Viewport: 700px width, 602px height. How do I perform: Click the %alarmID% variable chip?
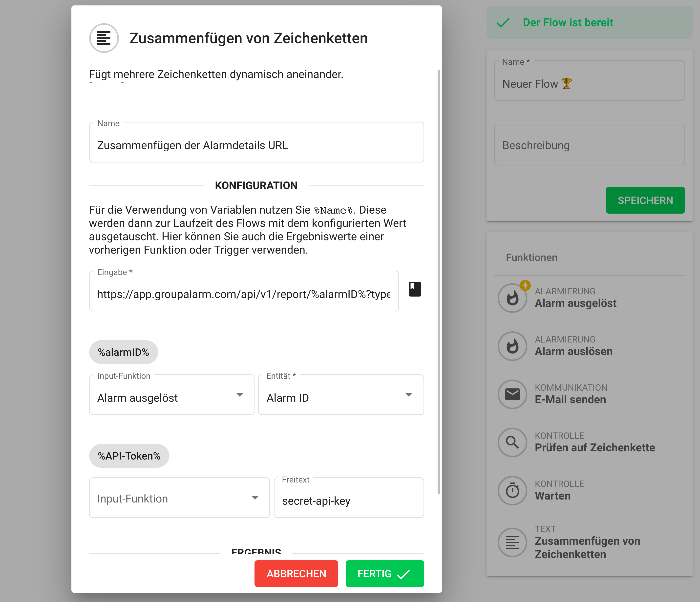123,352
